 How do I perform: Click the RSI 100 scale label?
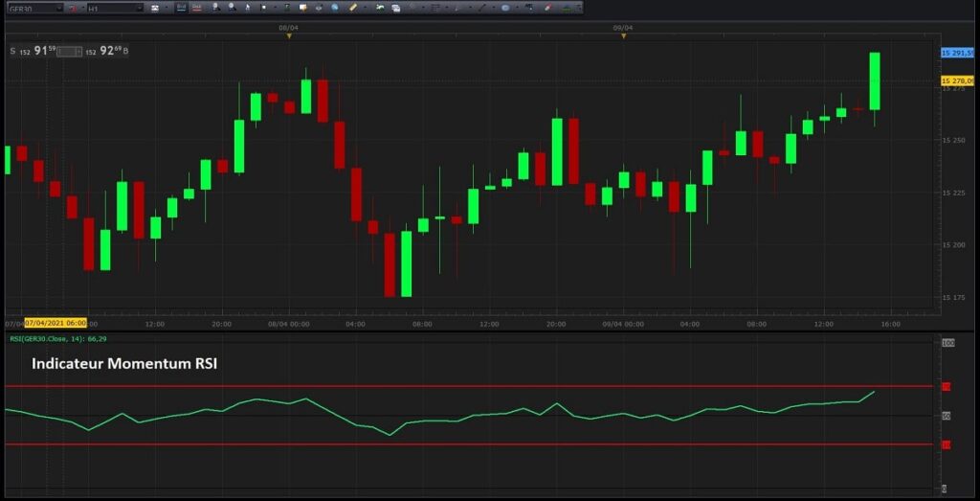pyautogui.click(x=948, y=343)
